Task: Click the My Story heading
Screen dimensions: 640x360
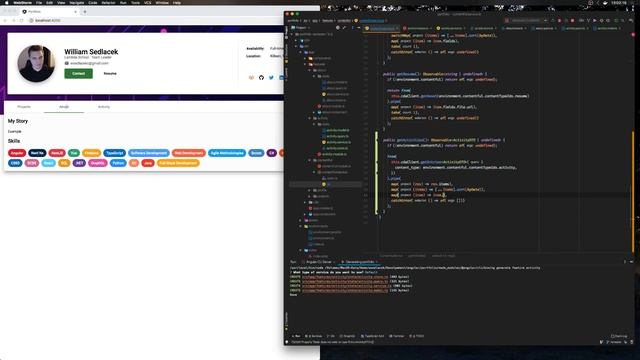Action: (18, 121)
